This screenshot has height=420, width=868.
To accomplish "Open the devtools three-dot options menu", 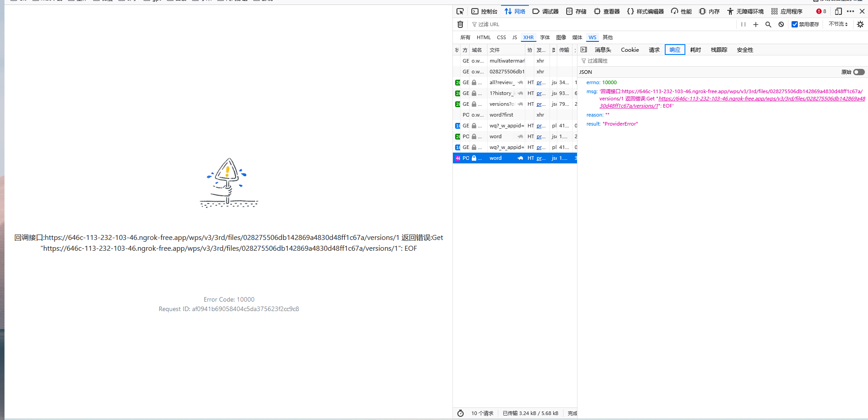I will pyautogui.click(x=850, y=11).
